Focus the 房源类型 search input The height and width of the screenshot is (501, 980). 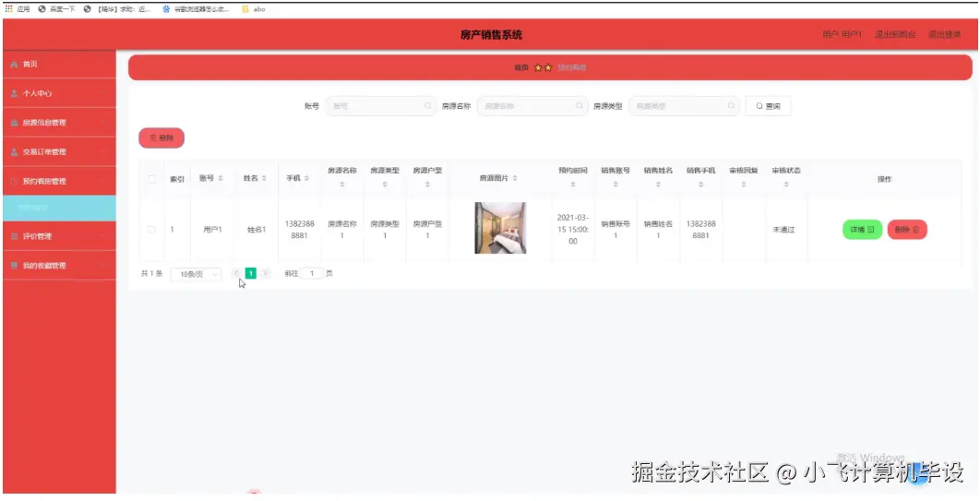click(685, 106)
